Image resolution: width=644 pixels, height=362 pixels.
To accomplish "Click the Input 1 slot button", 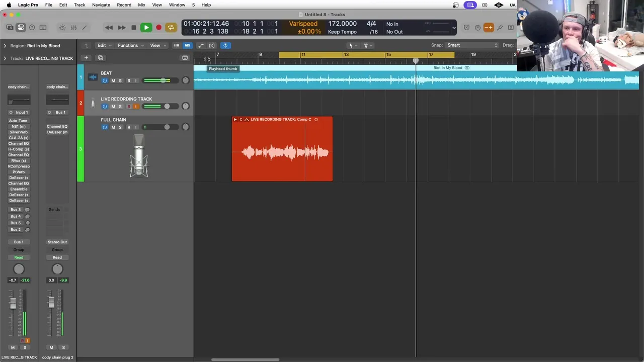I will pos(22,112).
